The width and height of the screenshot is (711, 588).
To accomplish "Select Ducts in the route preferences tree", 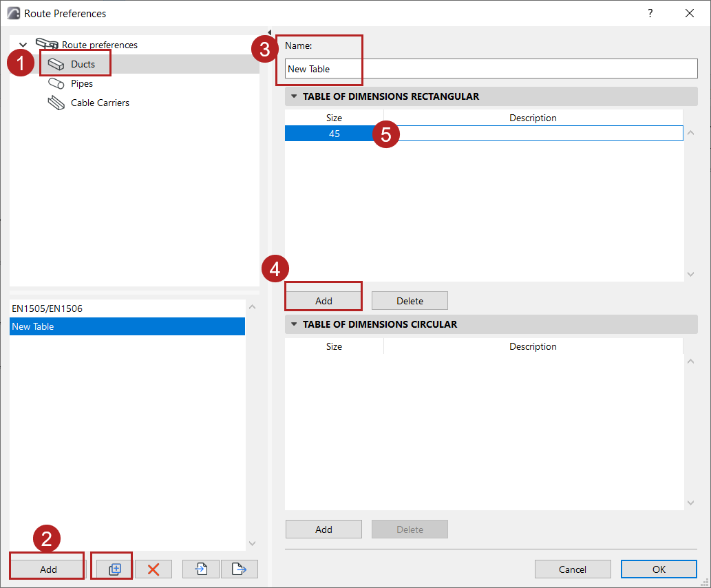I will [83, 64].
